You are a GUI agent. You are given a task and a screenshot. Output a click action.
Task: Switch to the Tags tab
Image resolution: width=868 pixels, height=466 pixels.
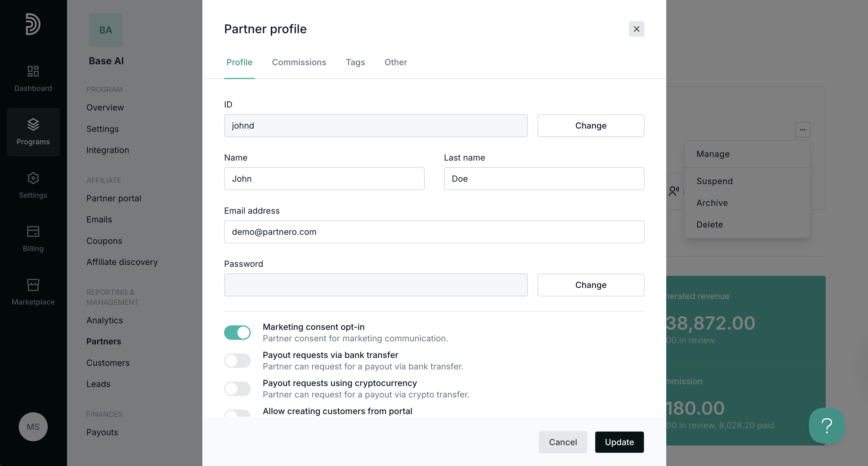point(355,62)
